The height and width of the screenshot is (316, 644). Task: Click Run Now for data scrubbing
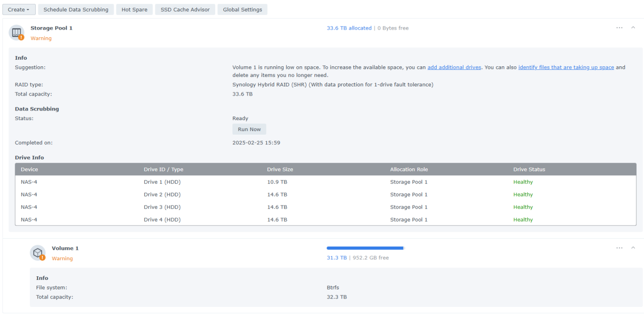click(x=249, y=129)
